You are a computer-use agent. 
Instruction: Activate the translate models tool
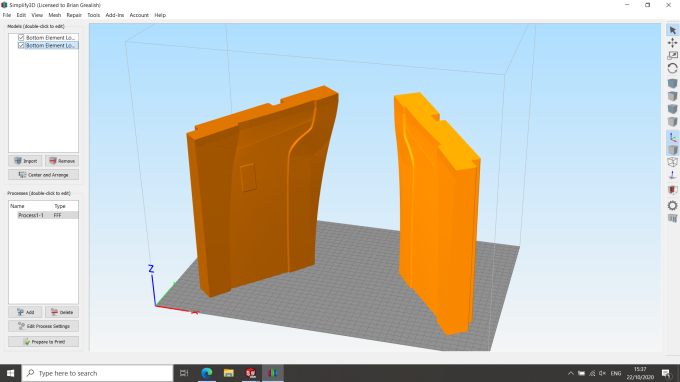(672, 43)
